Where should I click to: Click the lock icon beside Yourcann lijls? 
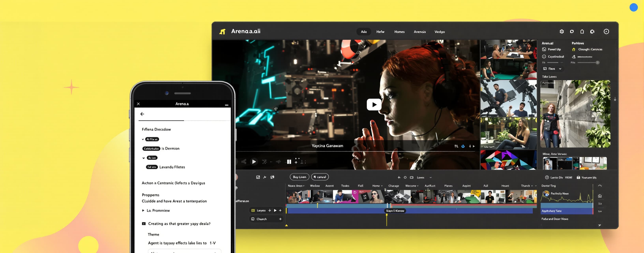click(578, 177)
